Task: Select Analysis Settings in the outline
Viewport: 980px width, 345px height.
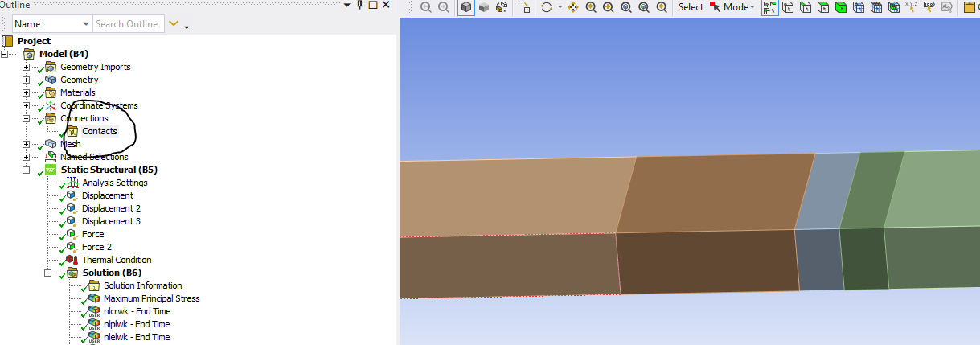Action: (114, 183)
